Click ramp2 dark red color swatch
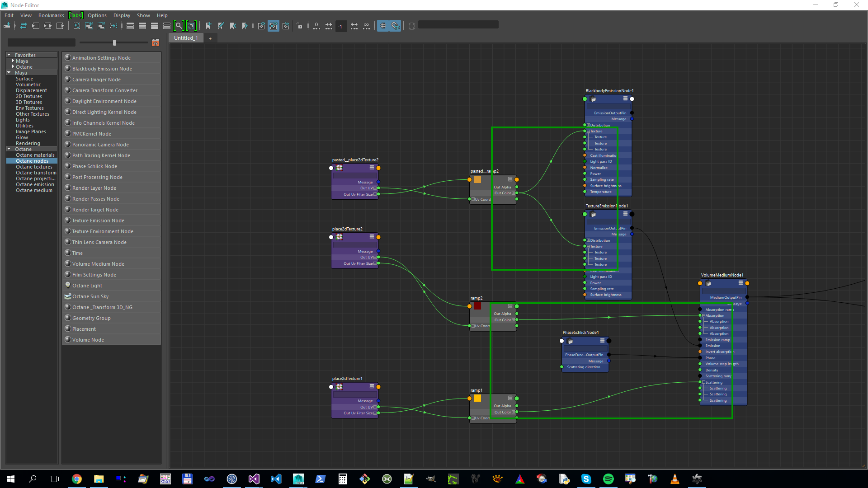This screenshot has width=868, height=488. [477, 306]
